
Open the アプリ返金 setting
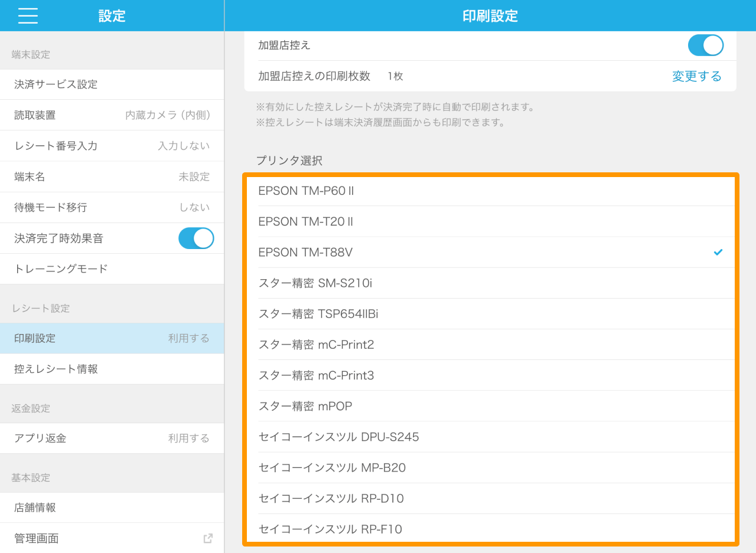[x=112, y=438]
